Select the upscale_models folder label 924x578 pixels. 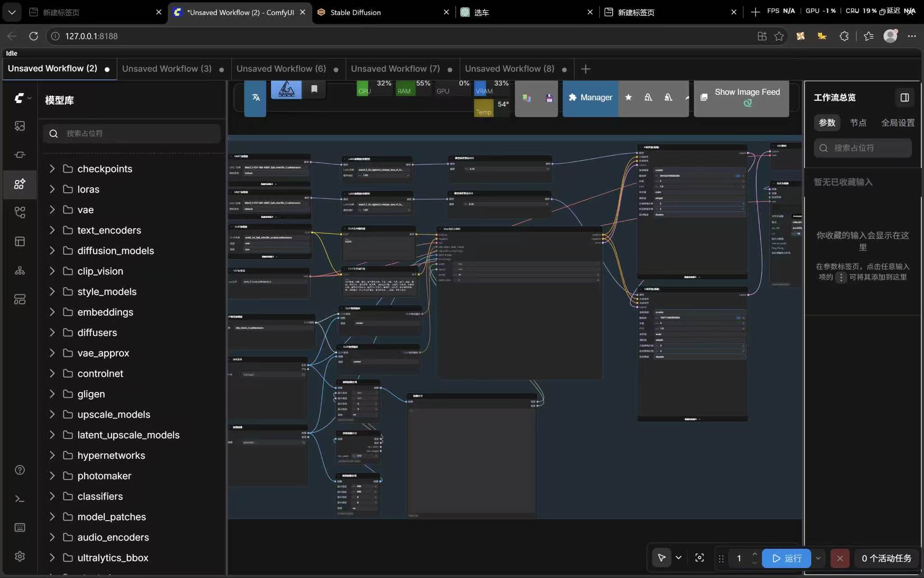point(114,415)
